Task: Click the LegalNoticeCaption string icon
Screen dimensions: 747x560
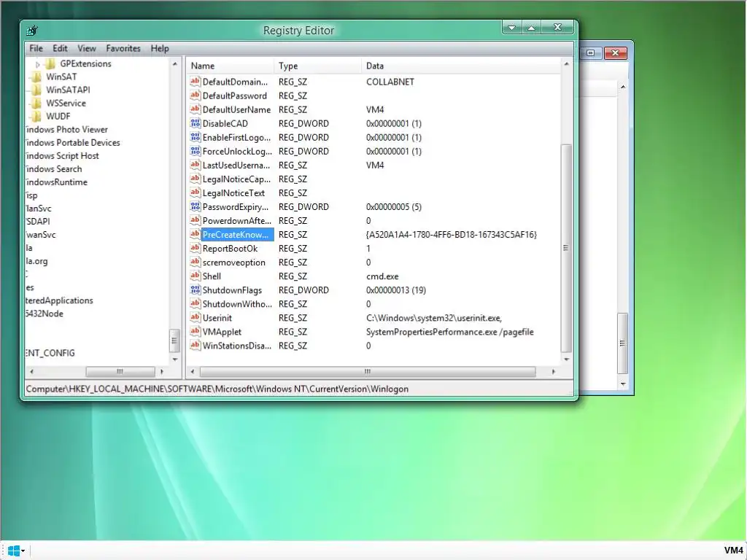Action: coord(195,179)
